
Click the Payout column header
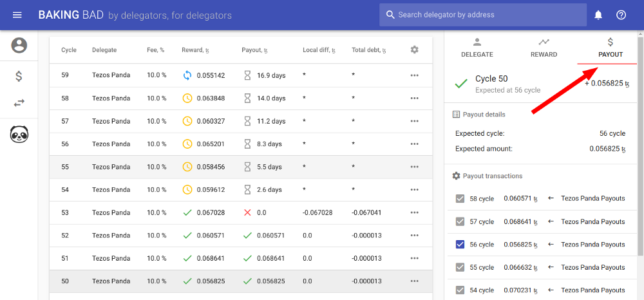[254, 50]
